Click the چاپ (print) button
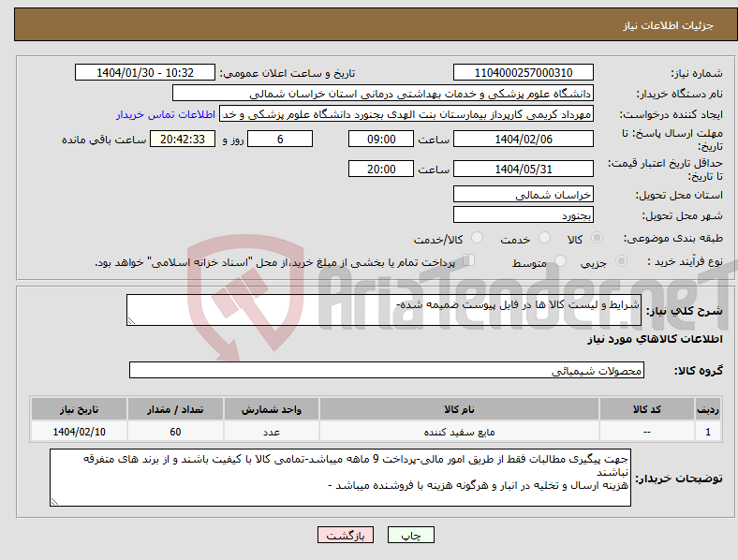This screenshot has height=560, width=738. (x=410, y=535)
